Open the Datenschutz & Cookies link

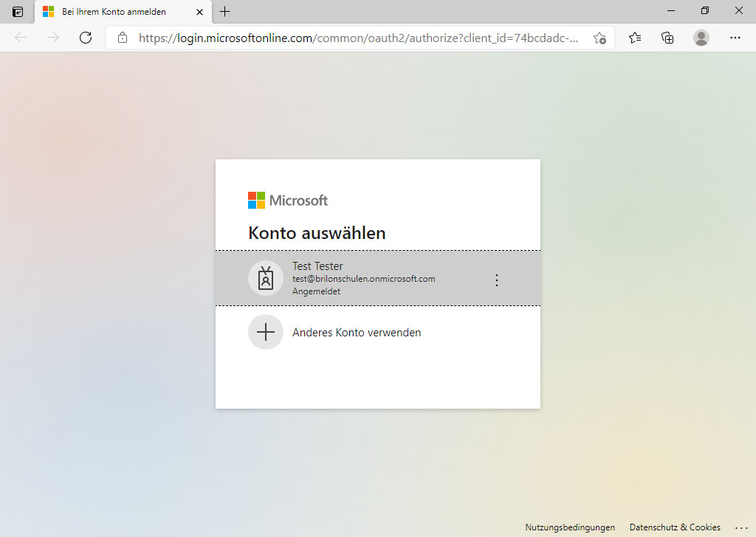point(675,527)
